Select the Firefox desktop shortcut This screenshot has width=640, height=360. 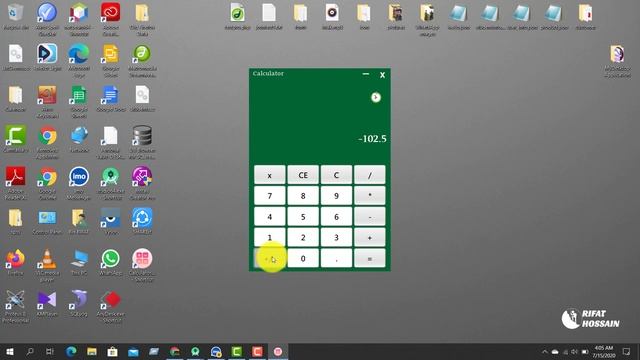coord(16,262)
